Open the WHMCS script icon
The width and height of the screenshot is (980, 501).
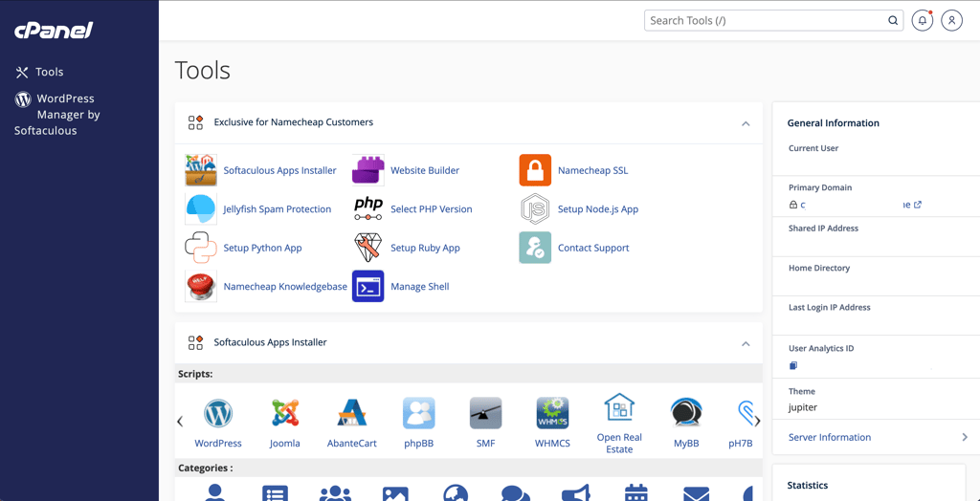click(552, 413)
